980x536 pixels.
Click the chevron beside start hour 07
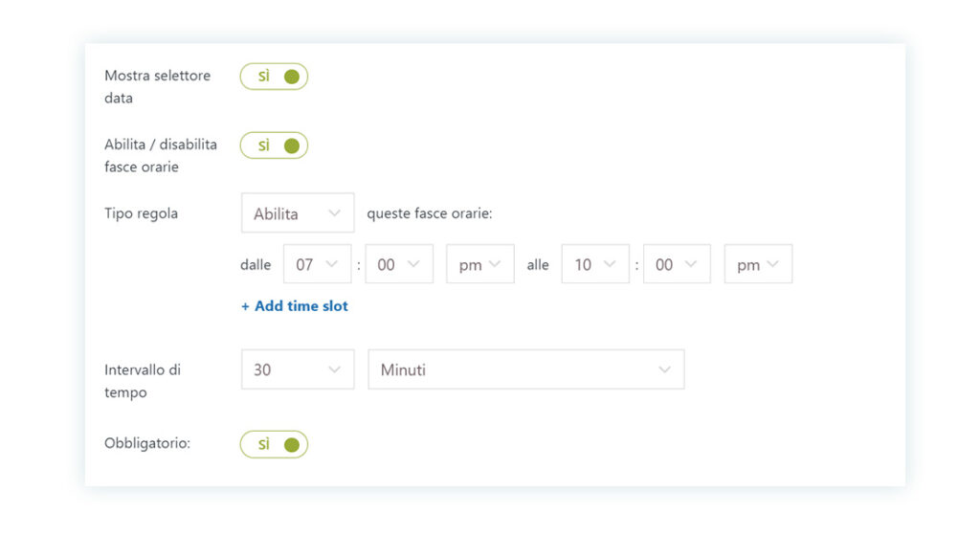[332, 263]
